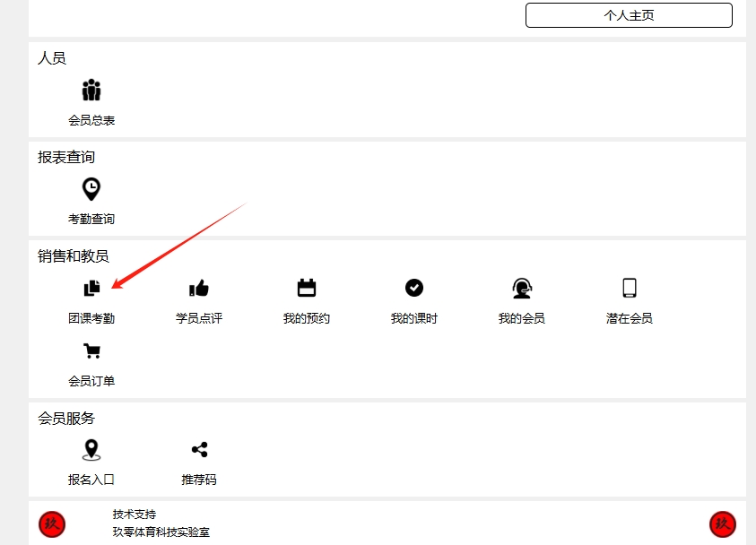Click the 会员总表 people group icon

[91, 91]
